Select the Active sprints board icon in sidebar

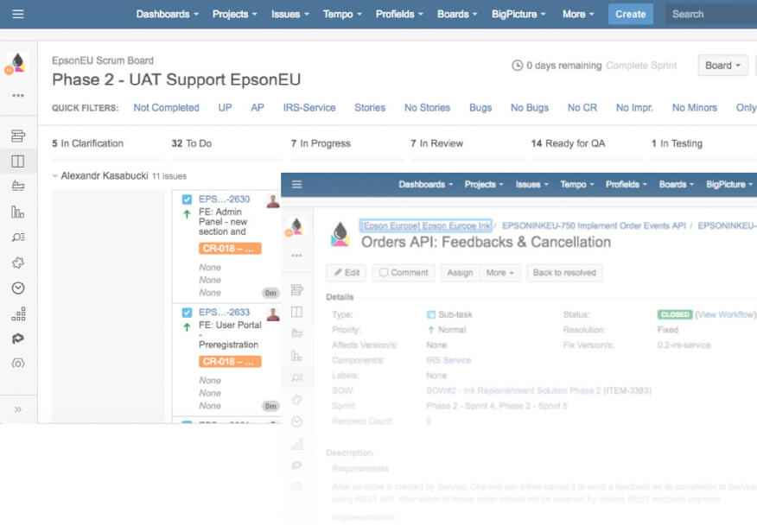pyautogui.click(x=18, y=161)
